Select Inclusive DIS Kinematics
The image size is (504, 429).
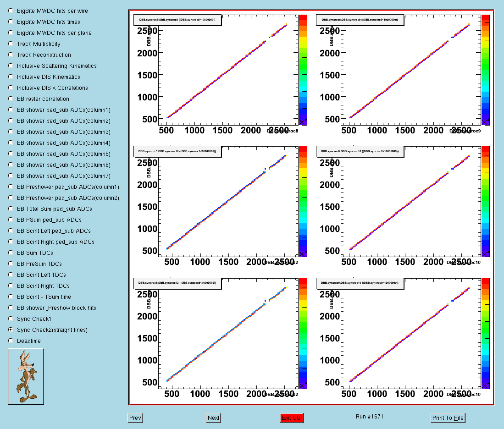click(11, 77)
